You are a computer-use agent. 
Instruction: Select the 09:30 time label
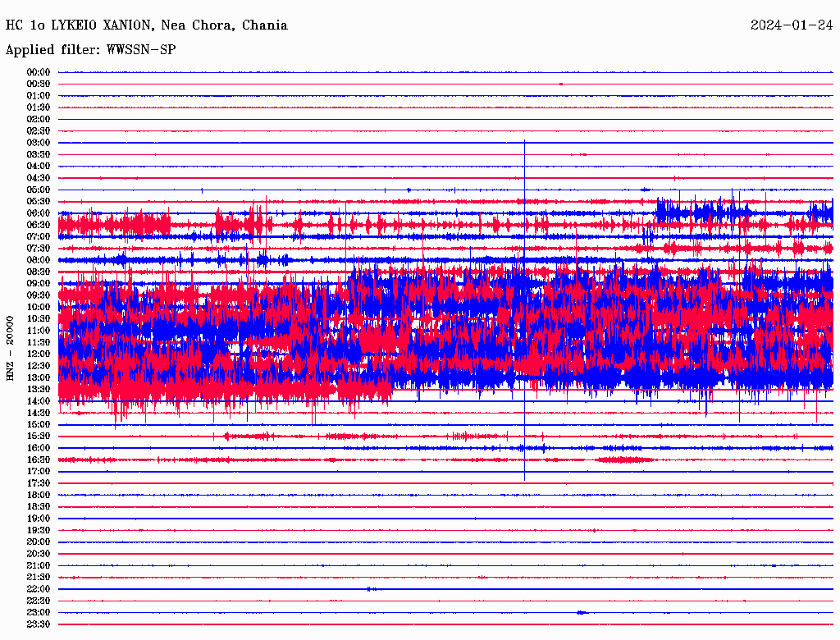[x=39, y=295]
